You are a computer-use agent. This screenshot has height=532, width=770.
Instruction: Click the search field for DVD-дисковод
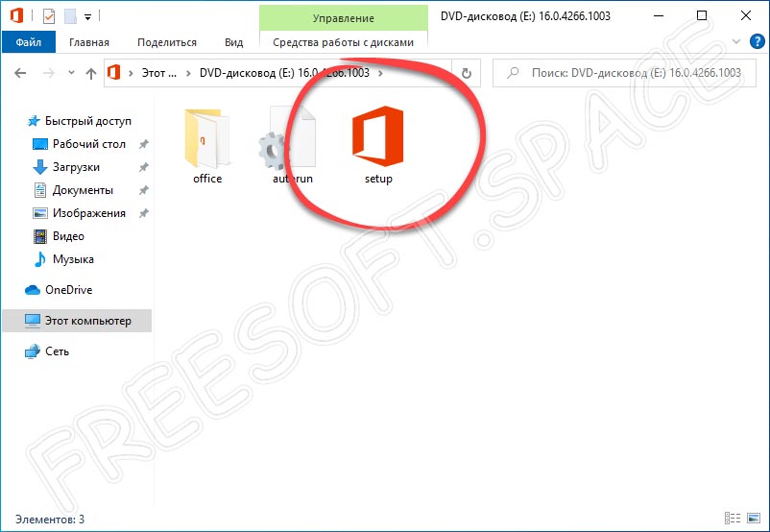[x=624, y=73]
